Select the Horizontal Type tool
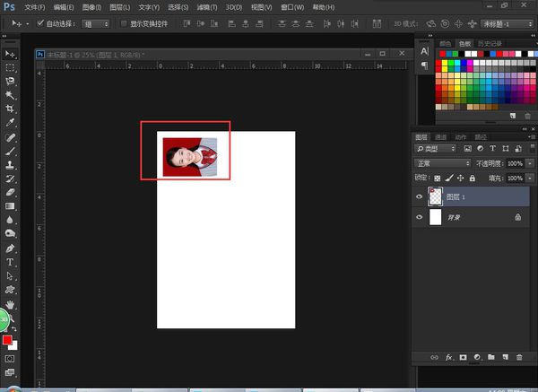 click(x=10, y=262)
